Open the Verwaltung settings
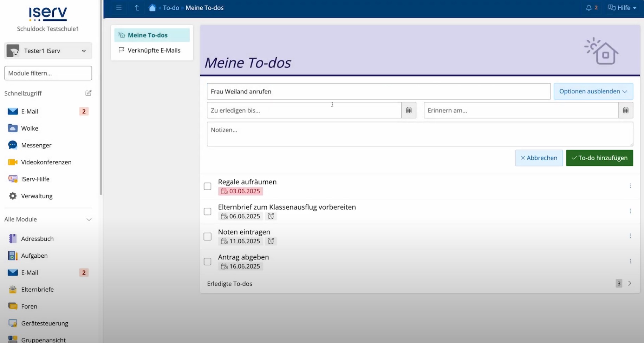The width and height of the screenshot is (644, 343). (37, 196)
